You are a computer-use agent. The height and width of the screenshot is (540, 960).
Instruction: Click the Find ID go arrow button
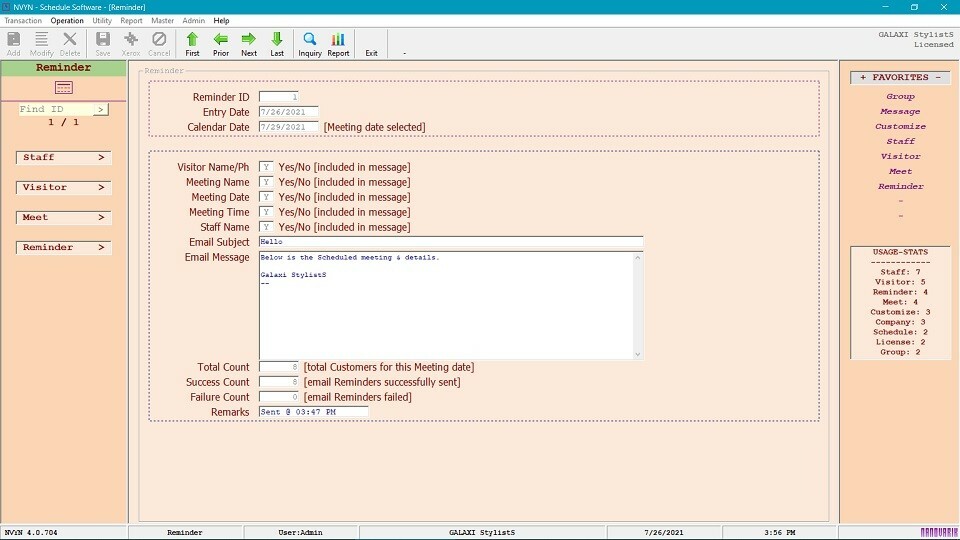(x=101, y=109)
